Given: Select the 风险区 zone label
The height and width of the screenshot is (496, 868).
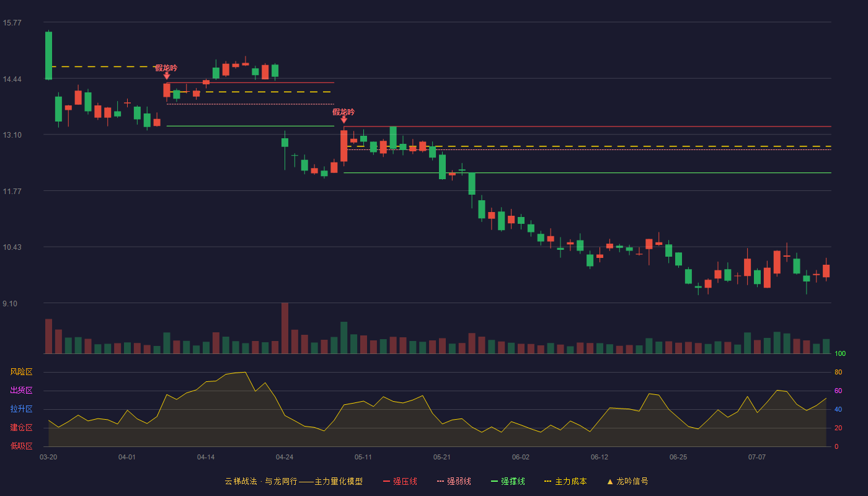Looking at the screenshot, I should 21,372.
